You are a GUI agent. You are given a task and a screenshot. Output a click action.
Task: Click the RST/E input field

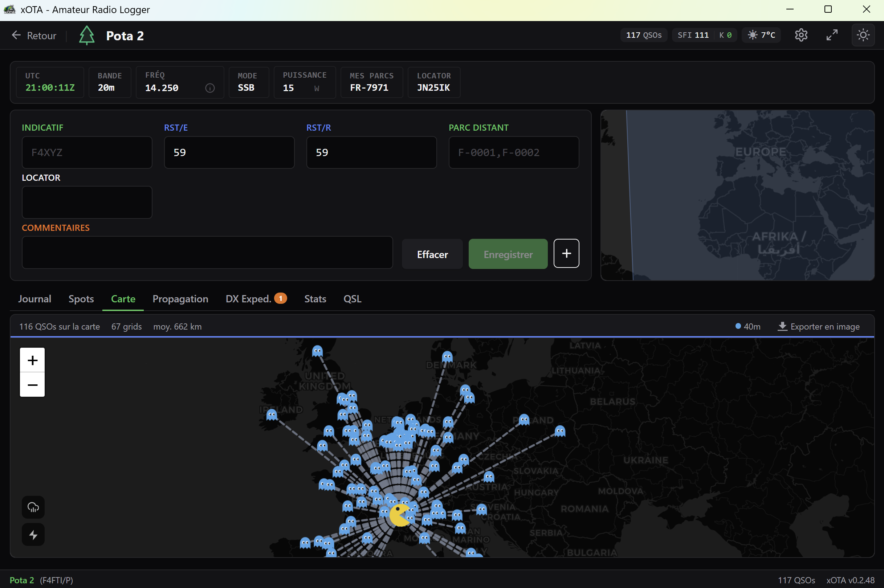pos(229,152)
